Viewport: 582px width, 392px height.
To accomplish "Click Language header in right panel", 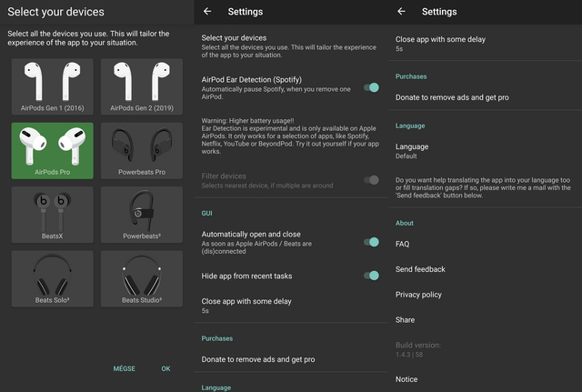I will pyautogui.click(x=410, y=126).
